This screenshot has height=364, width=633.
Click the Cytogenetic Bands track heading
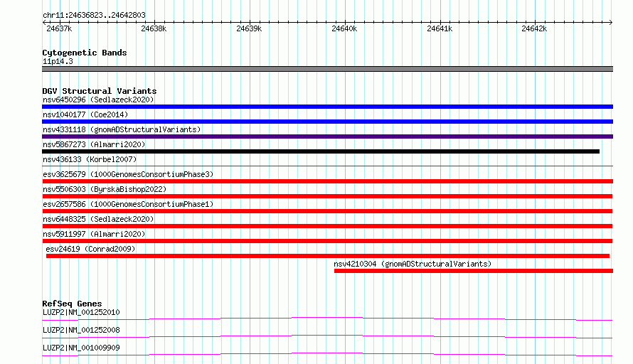tap(85, 53)
